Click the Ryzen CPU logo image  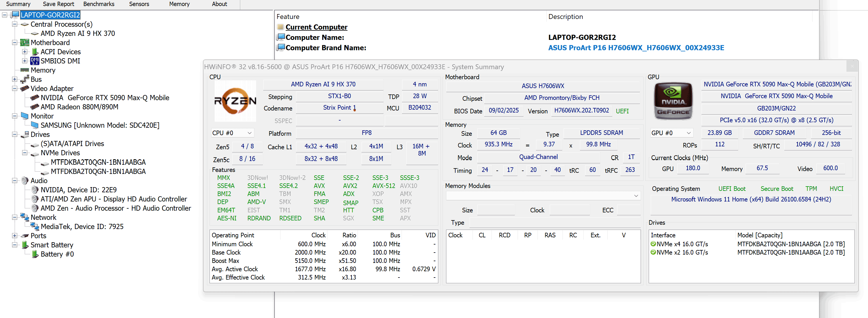click(x=235, y=101)
